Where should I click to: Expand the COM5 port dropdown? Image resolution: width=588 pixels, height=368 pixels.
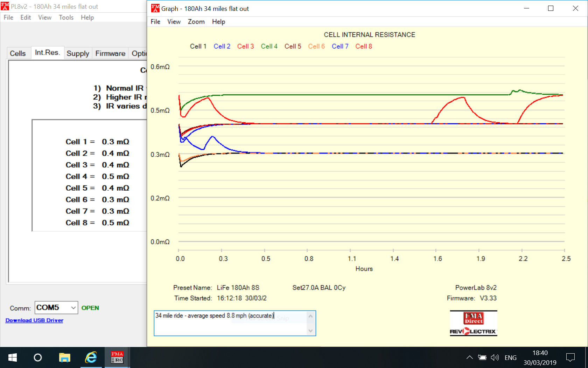pyautogui.click(x=73, y=308)
